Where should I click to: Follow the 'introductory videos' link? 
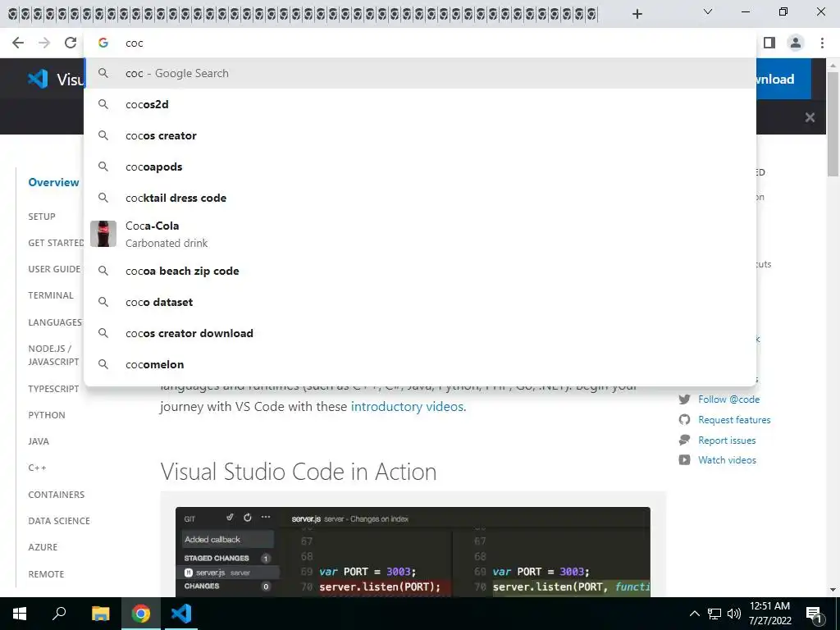click(x=409, y=407)
